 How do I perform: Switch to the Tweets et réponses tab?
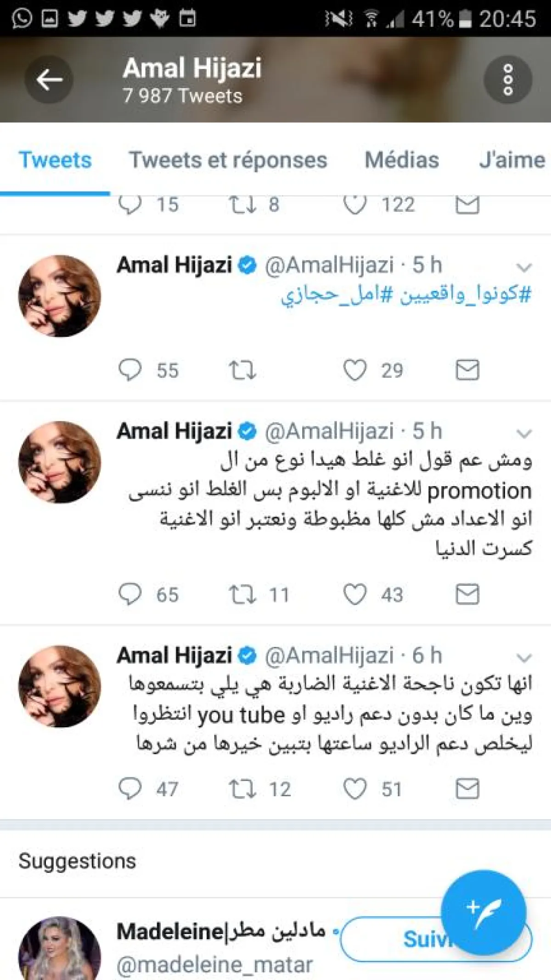coord(228,160)
